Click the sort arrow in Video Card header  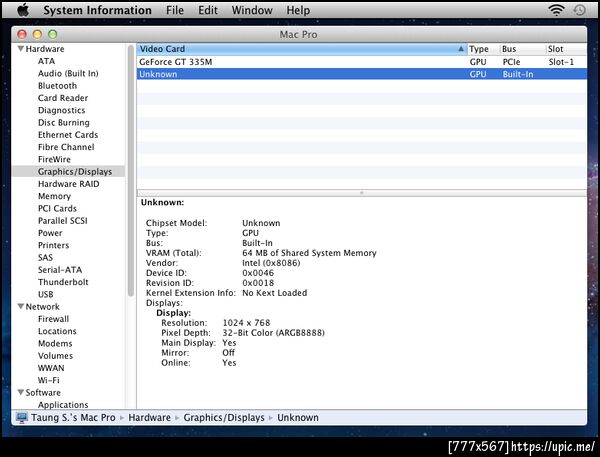point(461,49)
